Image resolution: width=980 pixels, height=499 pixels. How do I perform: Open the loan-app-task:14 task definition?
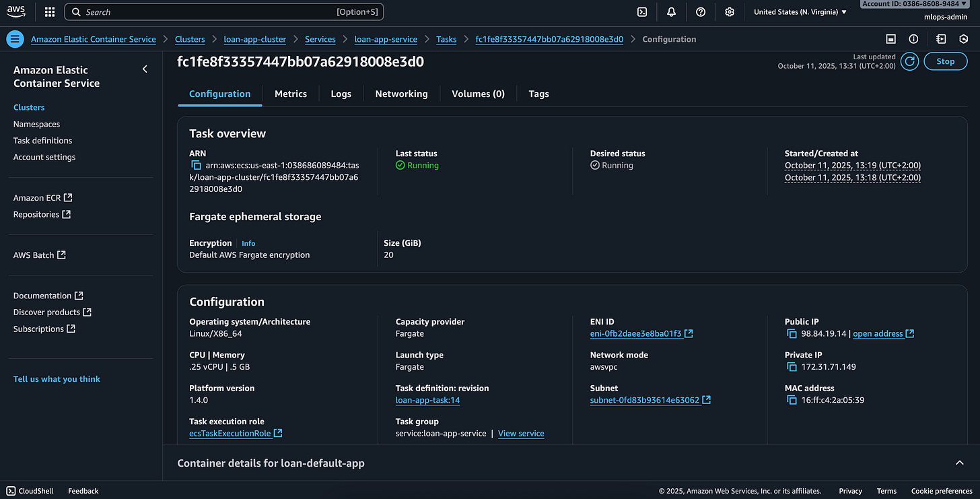(428, 400)
